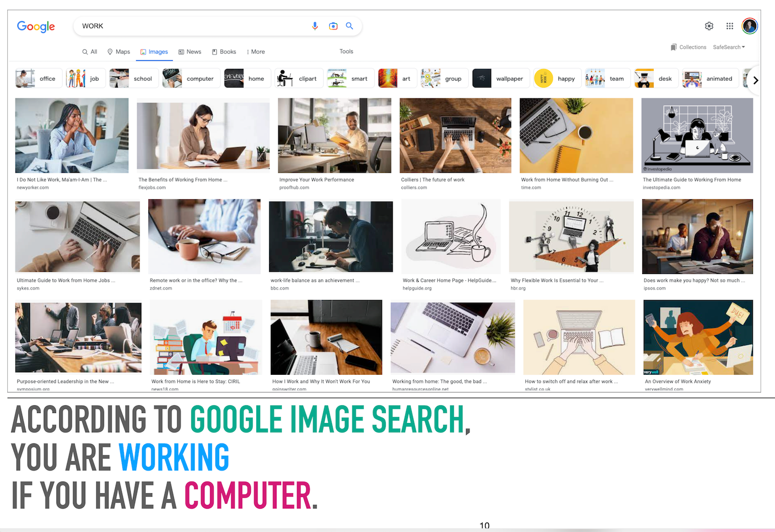
Task: Click the flexjobs.com source text
Action: point(152,188)
